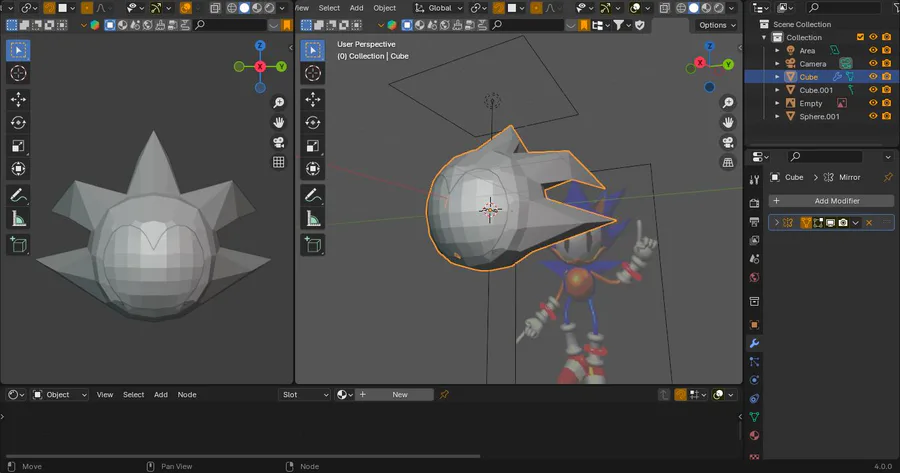Activate the Rotate tool in the right viewport
Image resolution: width=900 pixels, height=473 pixels.
(313, 122)
